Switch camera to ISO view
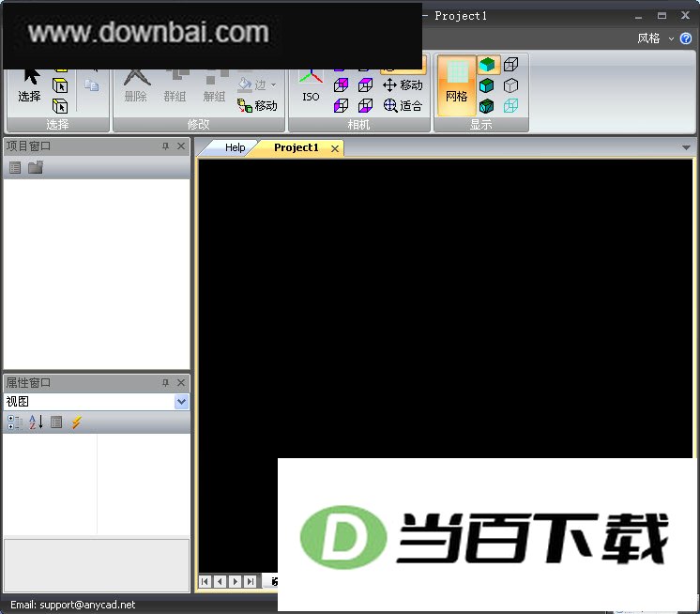Image resolution: width=700 pixels, height=614 pixels. point(311,86)
